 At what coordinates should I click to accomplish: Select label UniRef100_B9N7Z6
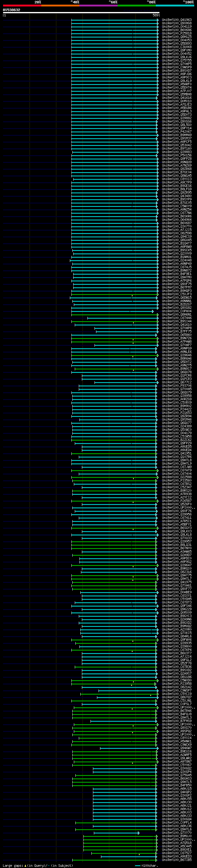pyautogui.click(x=176, y=338)
